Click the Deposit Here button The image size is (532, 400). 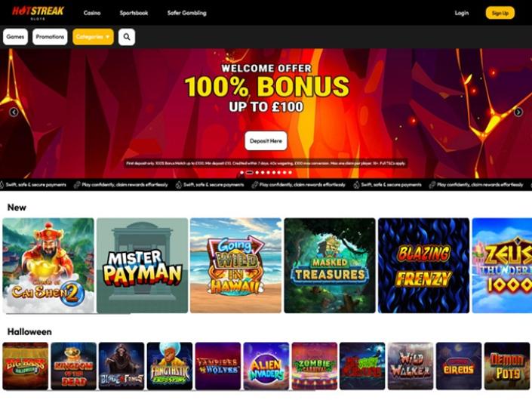click(266, 141)
